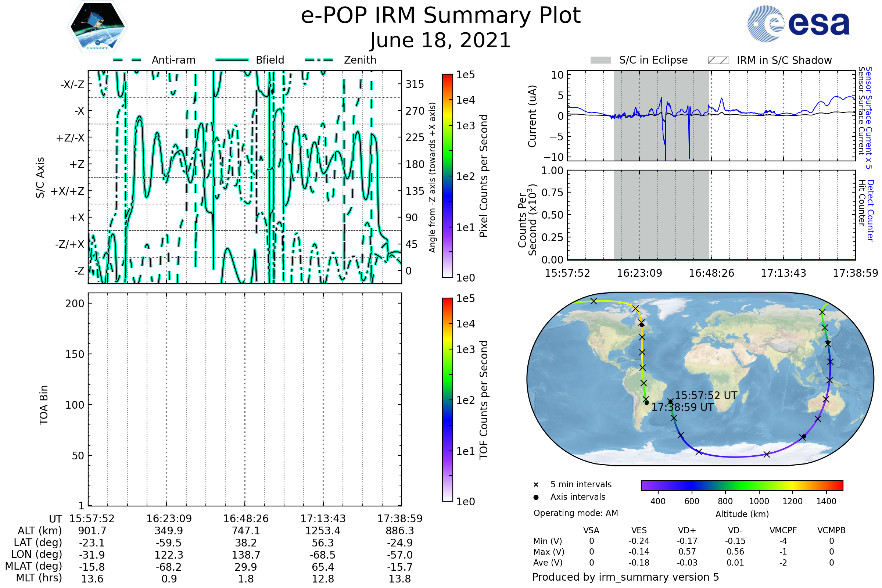Click the Produced by irm_summary version text
This screenshot has height=588, width=882.
pyautogui.click(x=625, y=577)
